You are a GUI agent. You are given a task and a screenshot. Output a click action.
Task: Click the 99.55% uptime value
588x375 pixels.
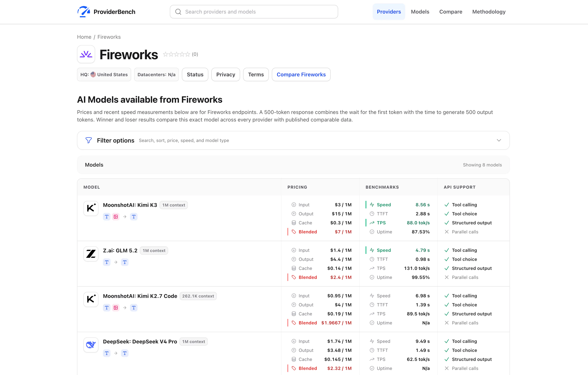tap(420, 277)
